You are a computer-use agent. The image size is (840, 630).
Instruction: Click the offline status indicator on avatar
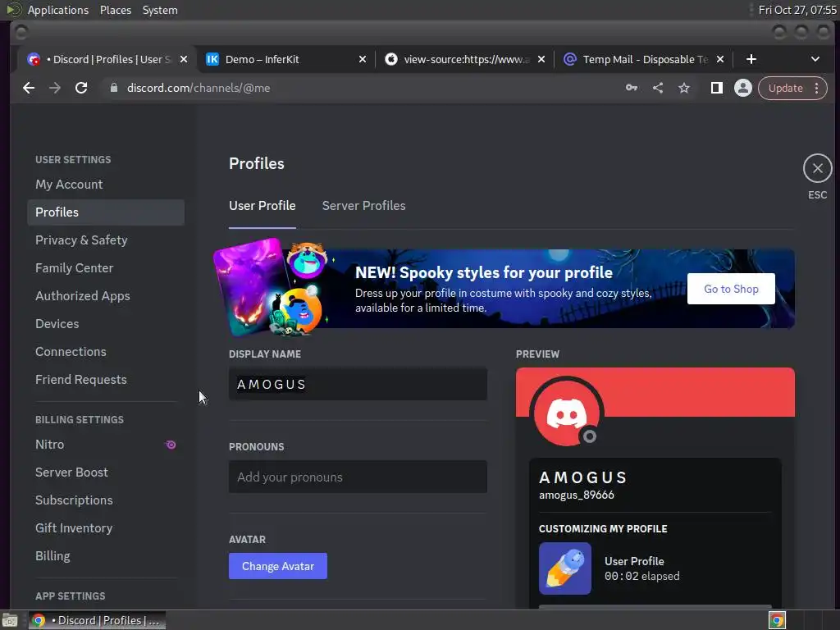[x=589, y=436]
